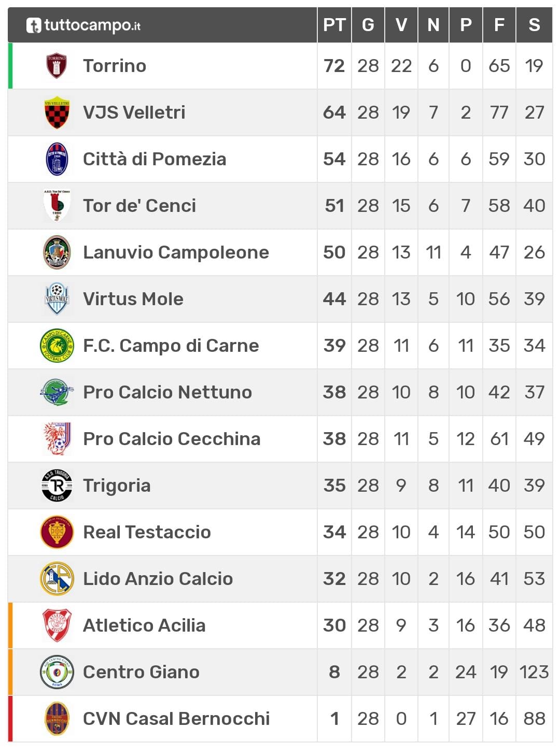Select the Città di Pomezia crest
Screen dimensions: 560x756
coord(57,159)
